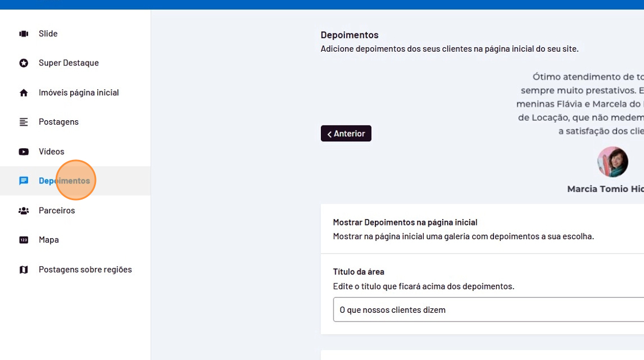Go to Super Destaque section
Screen dimensions: 644x360
68,63
